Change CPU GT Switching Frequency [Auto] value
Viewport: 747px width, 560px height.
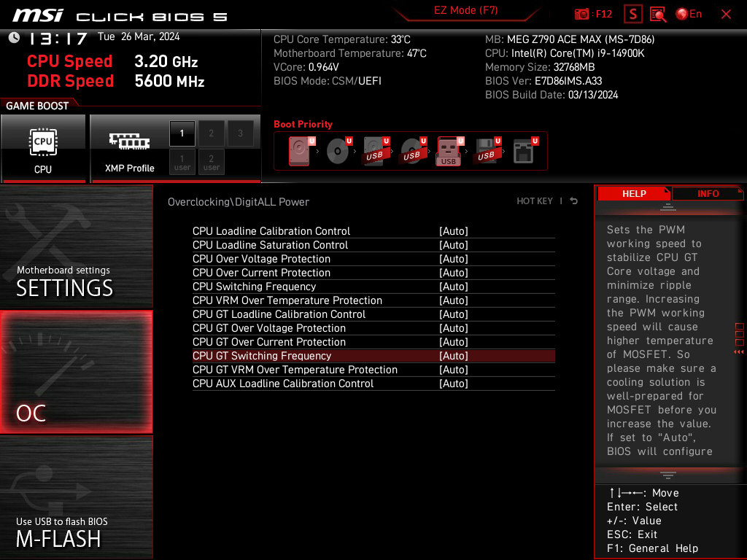click(454, 356)
